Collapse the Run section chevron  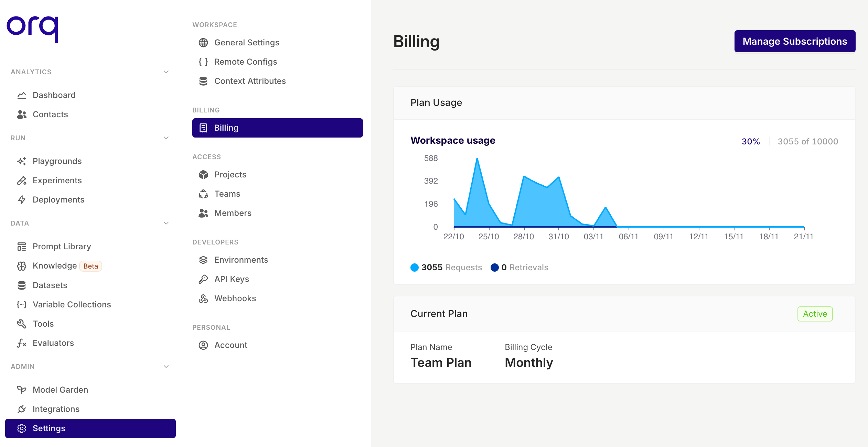(166, 138)
